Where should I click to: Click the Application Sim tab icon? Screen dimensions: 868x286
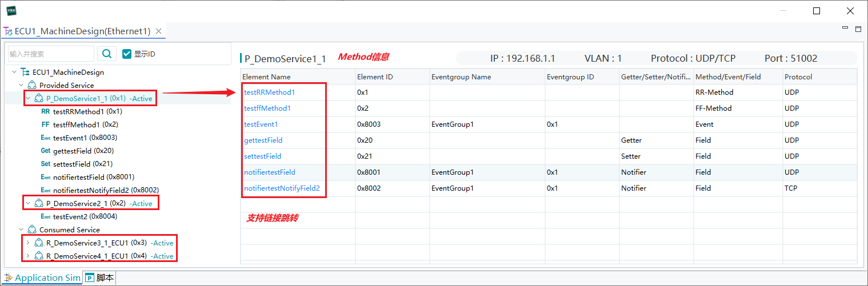click(8, 278)
